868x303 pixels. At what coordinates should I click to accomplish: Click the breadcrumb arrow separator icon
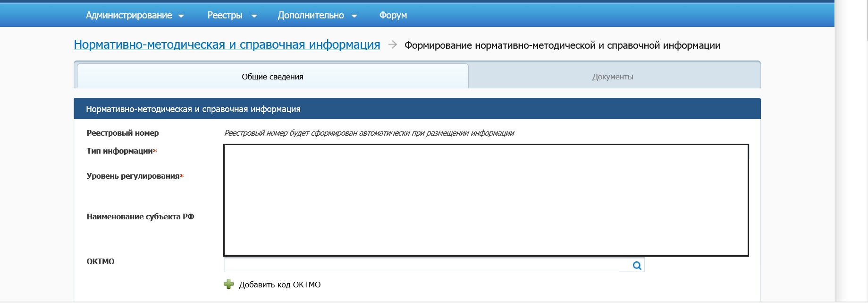coord(392,44)
